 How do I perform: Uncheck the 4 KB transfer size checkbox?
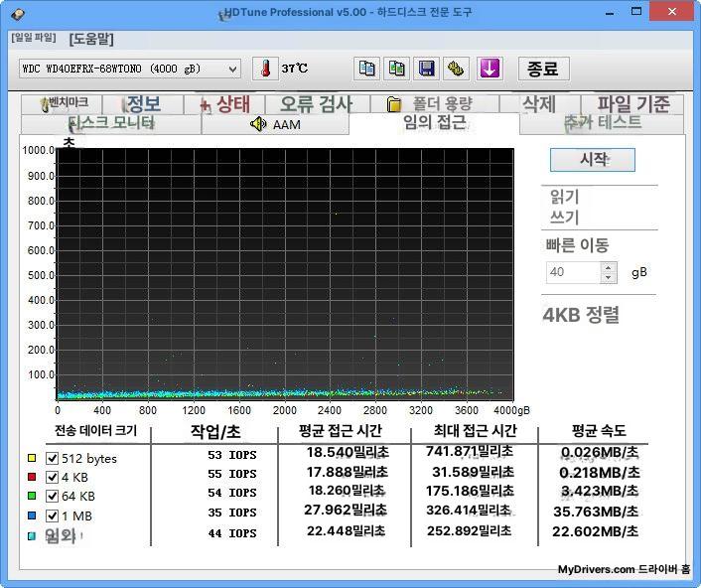click(52, 477)
